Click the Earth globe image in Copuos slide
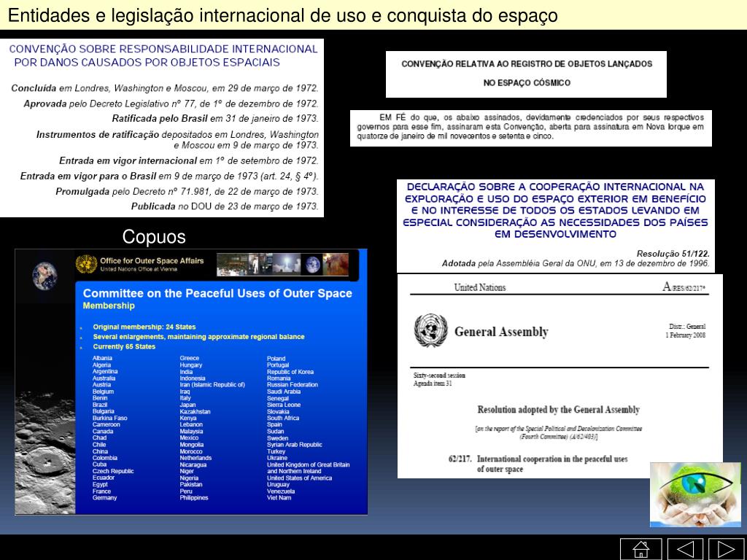 point(44,276)
